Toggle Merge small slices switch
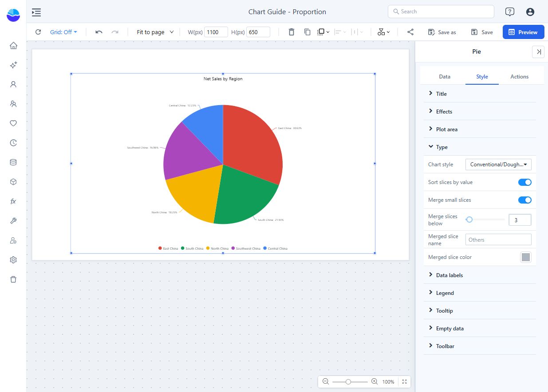548x392 pixels. coord(525,200)
